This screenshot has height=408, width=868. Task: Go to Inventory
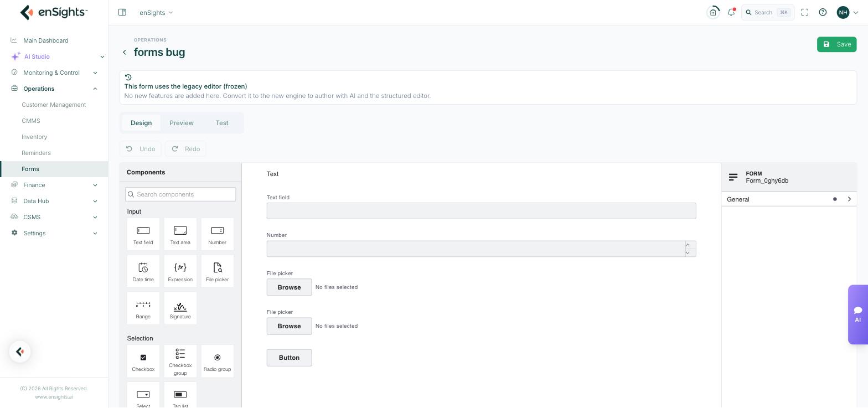(34, 137)
